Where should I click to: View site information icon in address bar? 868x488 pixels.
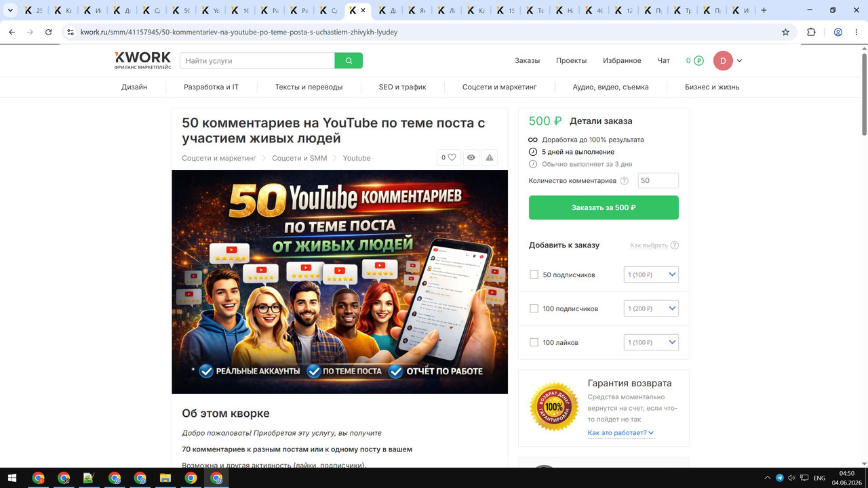point(70,32)
